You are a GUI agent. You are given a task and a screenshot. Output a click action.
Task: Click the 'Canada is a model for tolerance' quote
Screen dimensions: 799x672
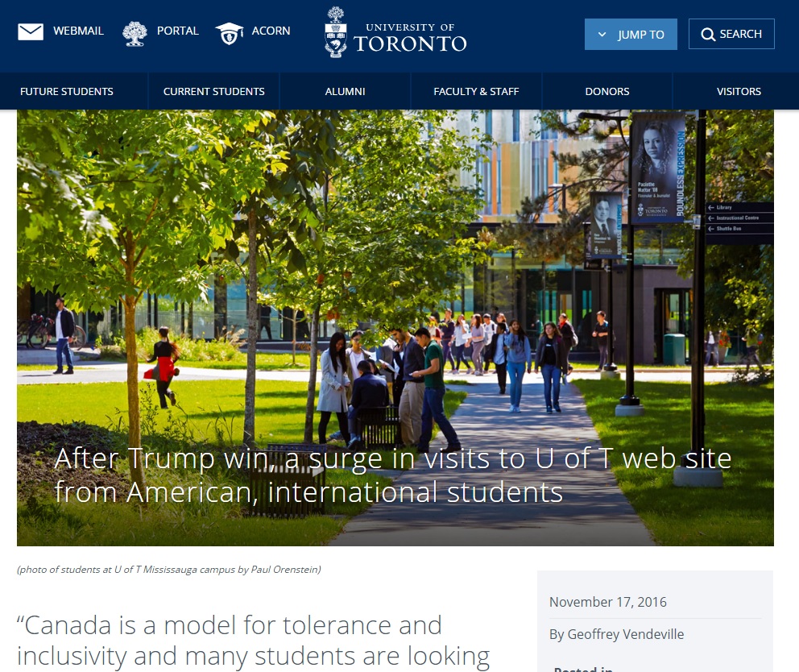[253, 641]
